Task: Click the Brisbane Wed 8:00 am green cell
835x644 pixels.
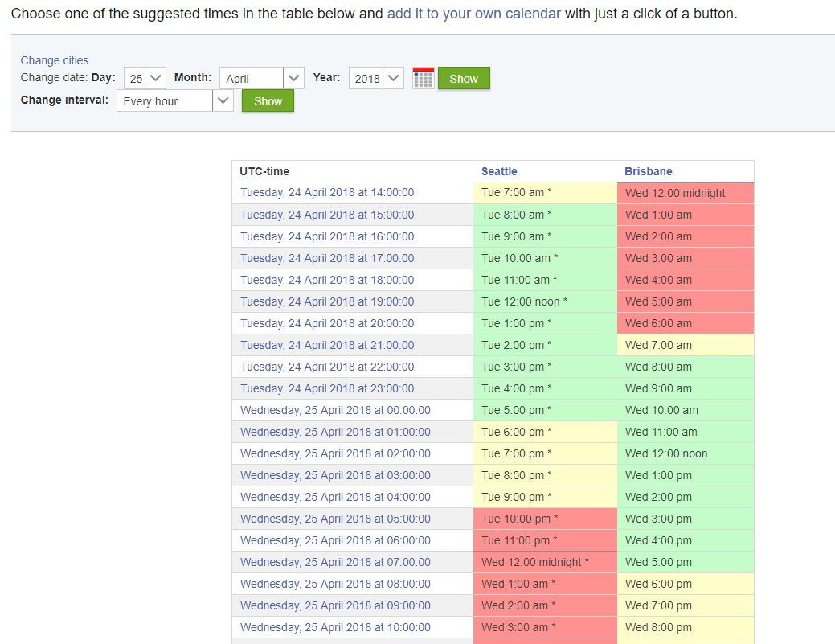Action: (685, 367)
